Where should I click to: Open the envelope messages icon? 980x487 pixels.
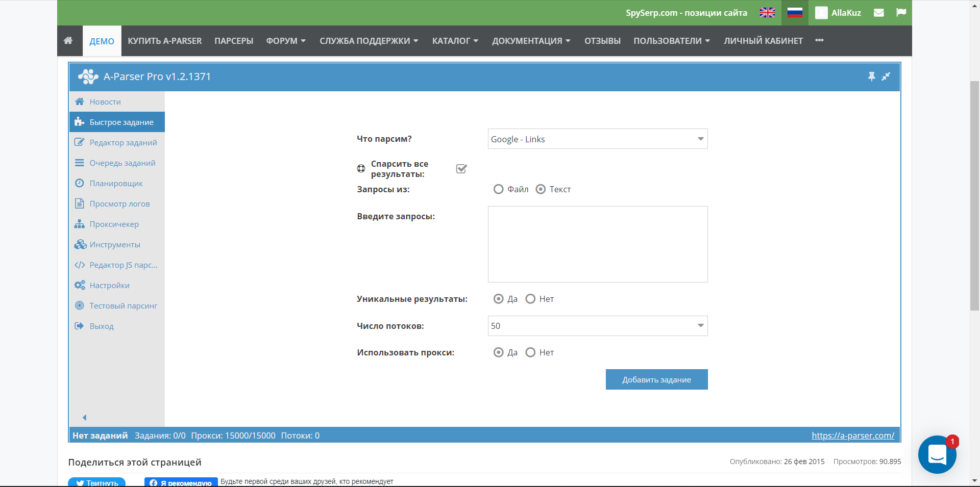(x=879, y=13)
